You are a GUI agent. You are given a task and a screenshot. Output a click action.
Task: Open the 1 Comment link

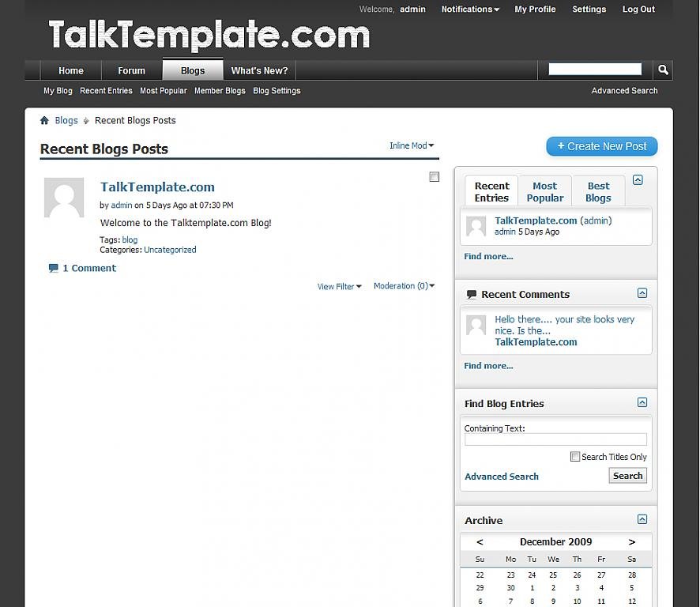click(88, 268)
